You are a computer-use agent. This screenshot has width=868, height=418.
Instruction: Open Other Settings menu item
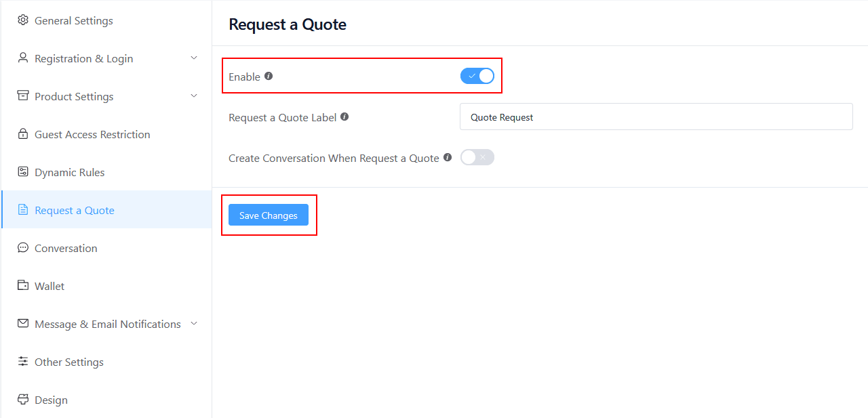[106, 362]
